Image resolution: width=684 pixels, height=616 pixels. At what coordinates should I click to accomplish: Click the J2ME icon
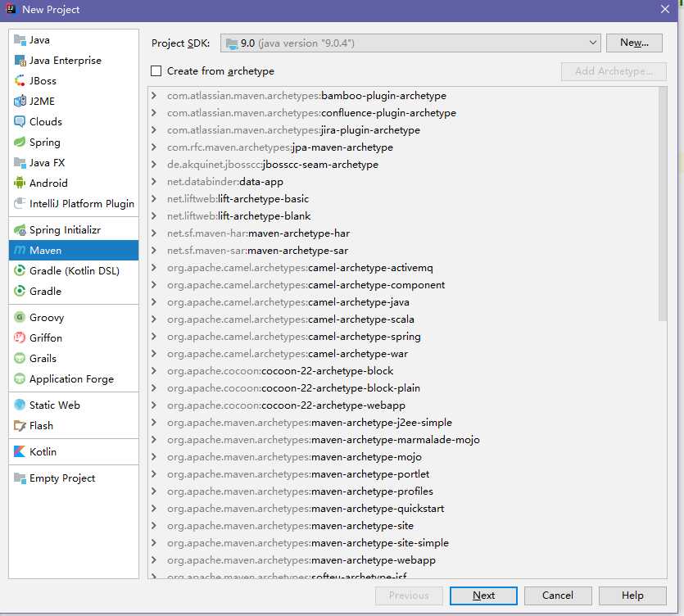[x=20, y=102]
